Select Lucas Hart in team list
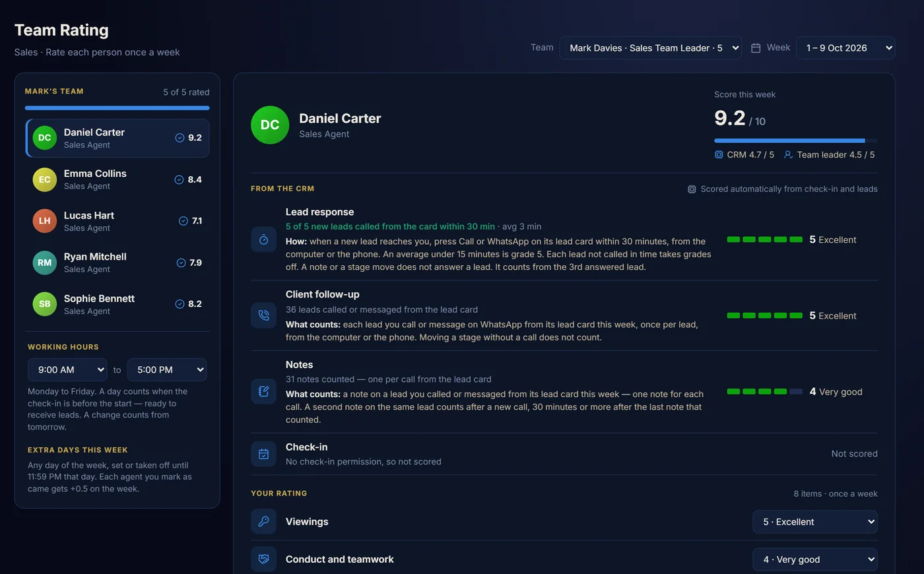The width and height of the screenshot is (924, 574). coord(117,221)
